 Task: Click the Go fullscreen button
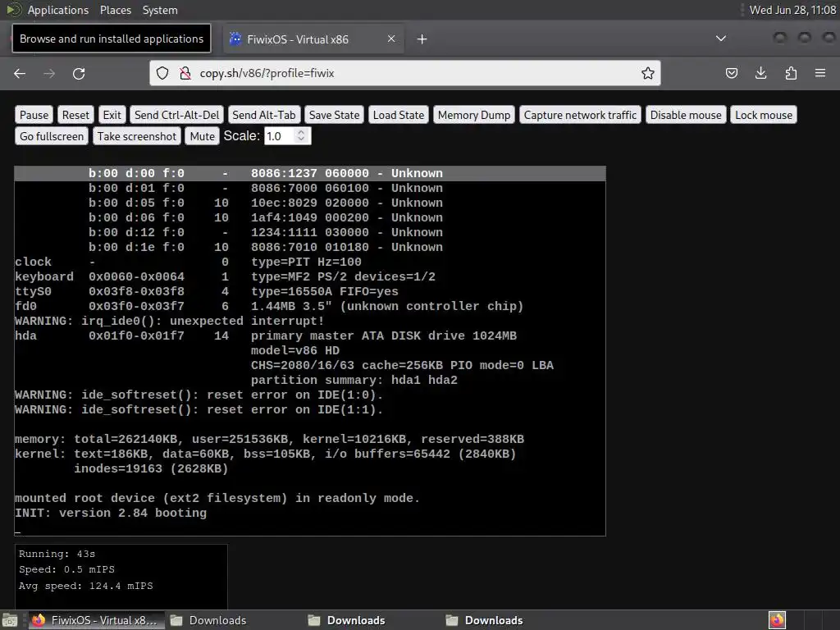[x=52, y=136]
